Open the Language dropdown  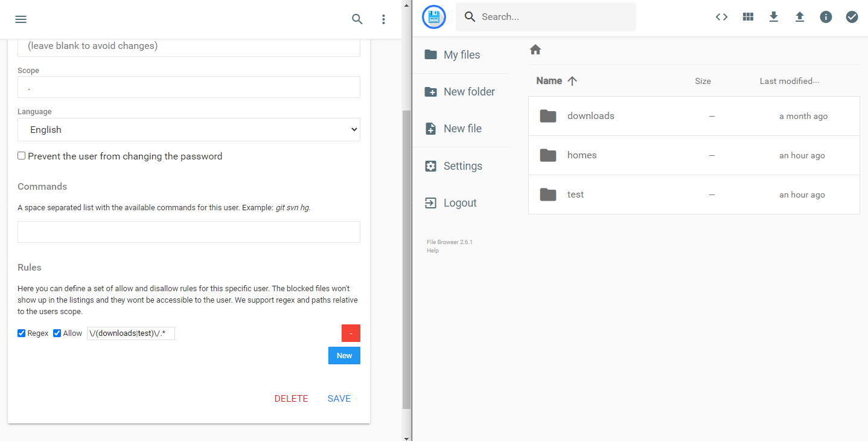188,129
